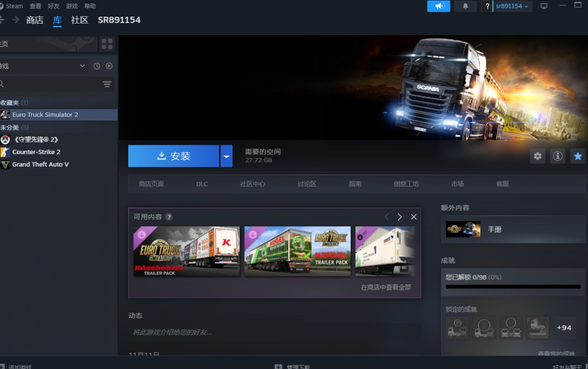Open the DLC link
The image size is (588, 369).
(x=202, y=184)
